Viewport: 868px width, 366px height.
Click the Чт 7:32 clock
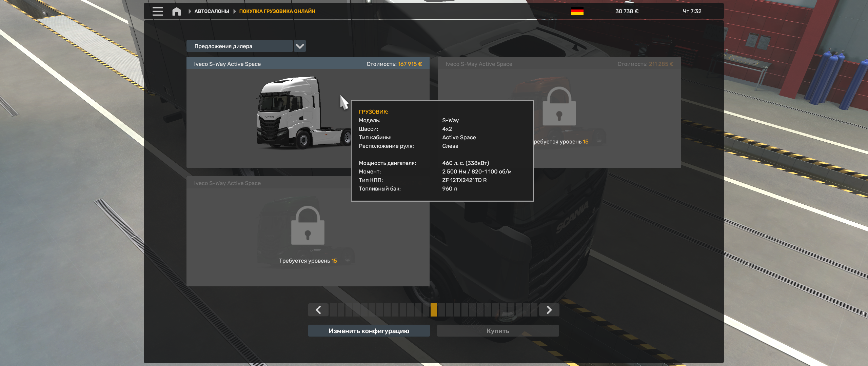point(692,11)
